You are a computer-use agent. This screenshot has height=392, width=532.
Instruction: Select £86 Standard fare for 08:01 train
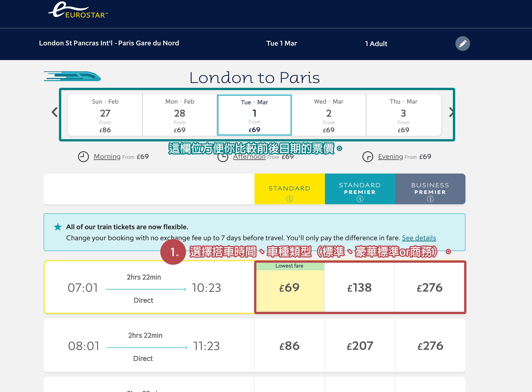point(289,346)
